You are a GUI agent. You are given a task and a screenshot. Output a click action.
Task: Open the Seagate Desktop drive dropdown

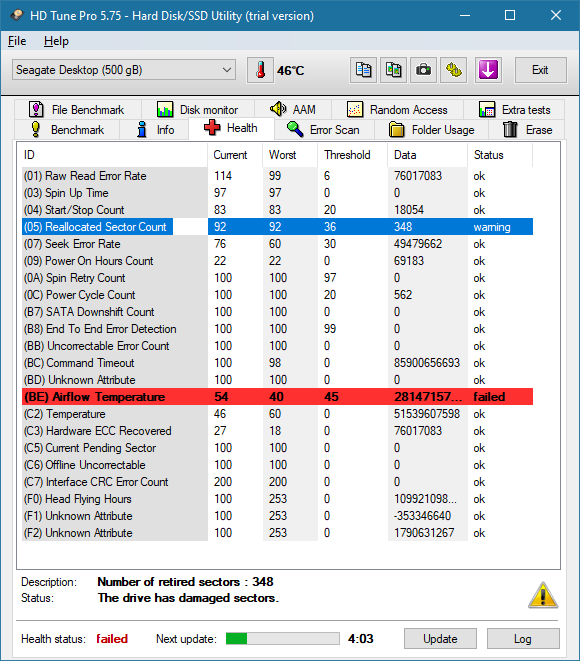coord(124,70)
